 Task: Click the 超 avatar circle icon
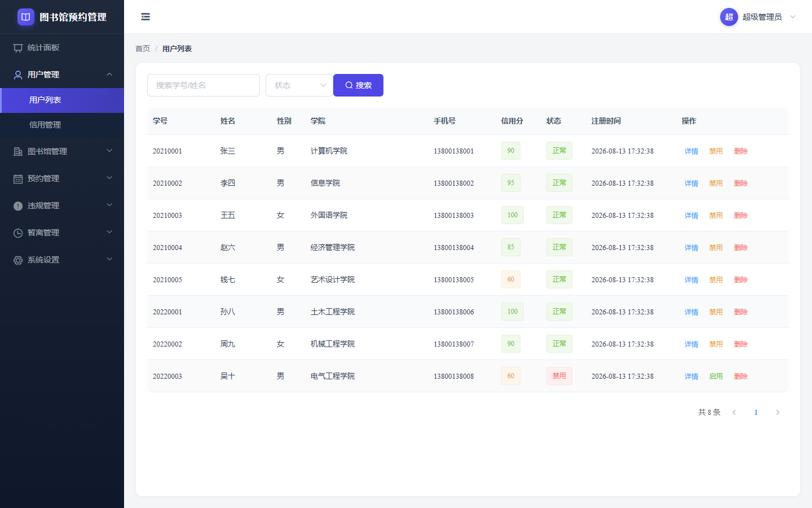click(x=729, y=17)
